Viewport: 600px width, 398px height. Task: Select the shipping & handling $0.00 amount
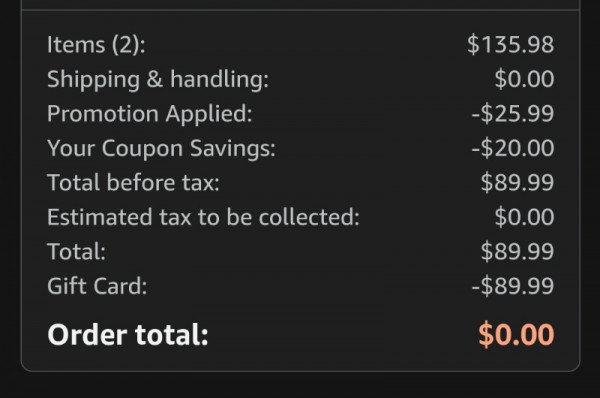(524, 79)
